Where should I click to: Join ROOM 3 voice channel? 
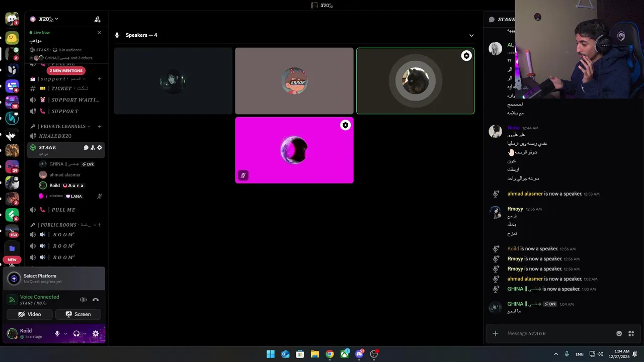pyautogui.click(x=65, y=257)
